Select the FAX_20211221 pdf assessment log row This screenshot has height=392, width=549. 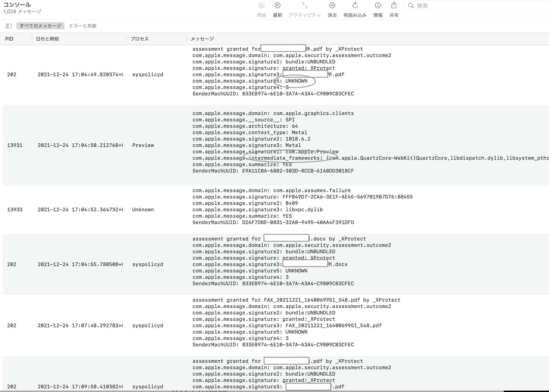[x=148, y=325]
